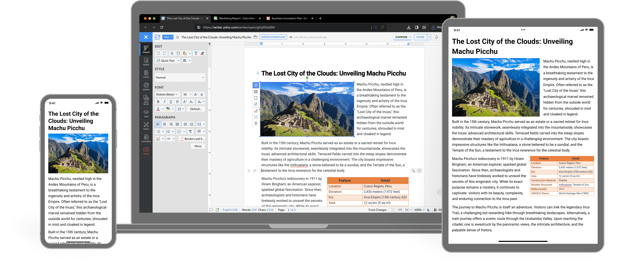
Task: Click the Redo icon
Action: coord(165,53)
